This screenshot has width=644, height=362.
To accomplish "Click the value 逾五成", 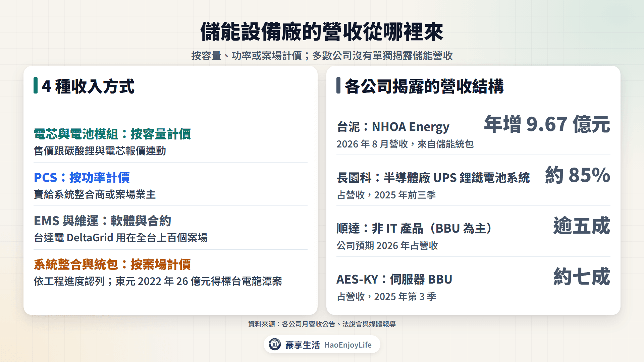I will click(x=582, y=226).
